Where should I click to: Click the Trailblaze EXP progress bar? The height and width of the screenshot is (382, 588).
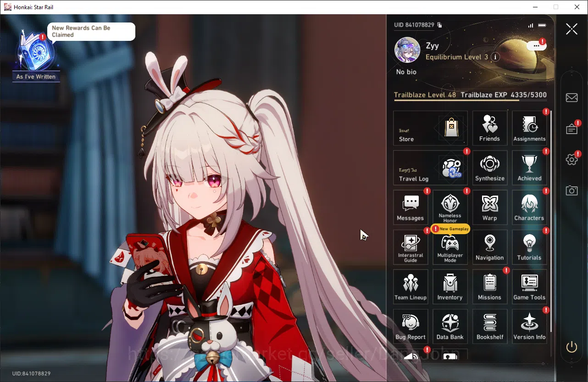coord(470,101)
